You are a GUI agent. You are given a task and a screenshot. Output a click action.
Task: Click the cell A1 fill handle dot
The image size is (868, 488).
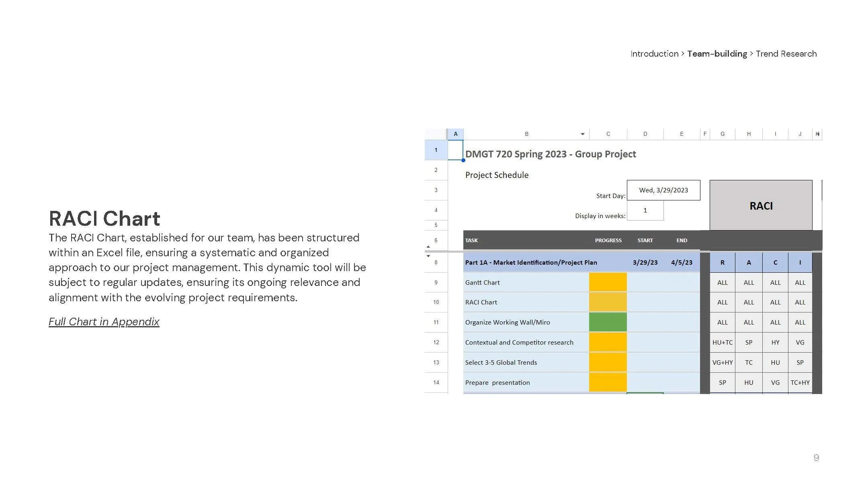[x=463, y=160]
